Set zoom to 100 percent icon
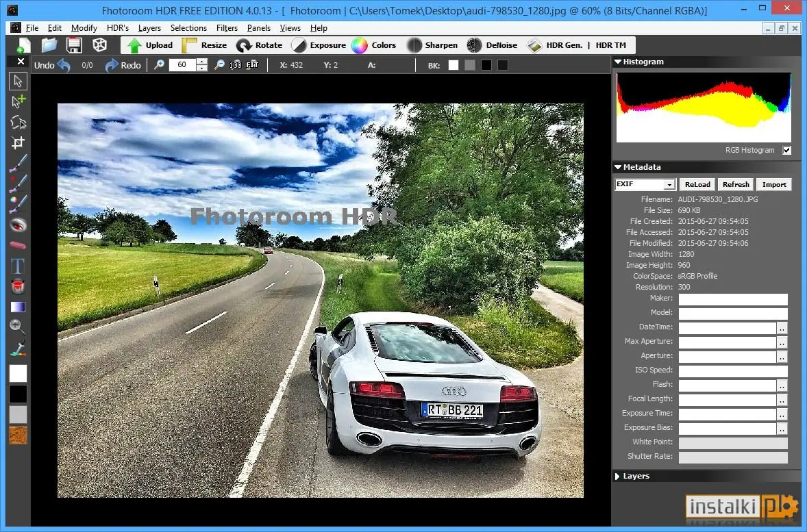 (235, 65)
